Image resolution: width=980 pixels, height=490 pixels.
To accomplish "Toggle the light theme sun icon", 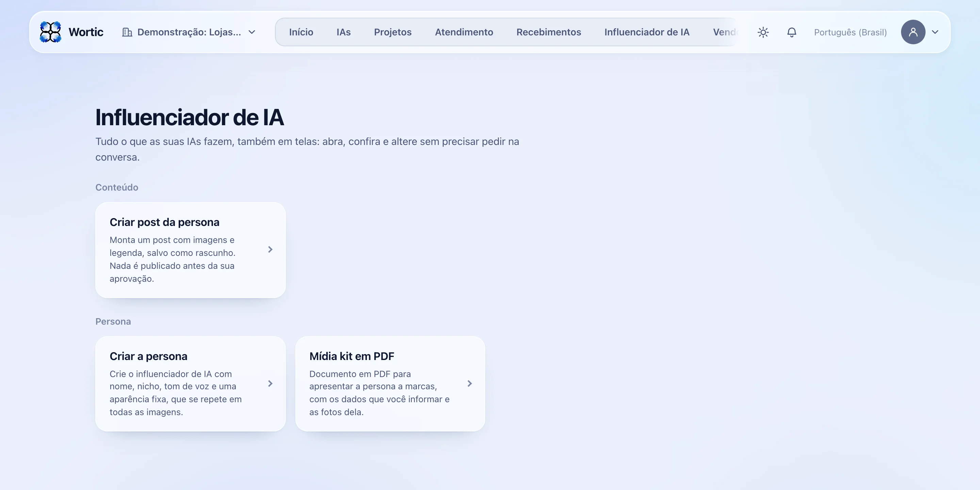I will point(763,32).
